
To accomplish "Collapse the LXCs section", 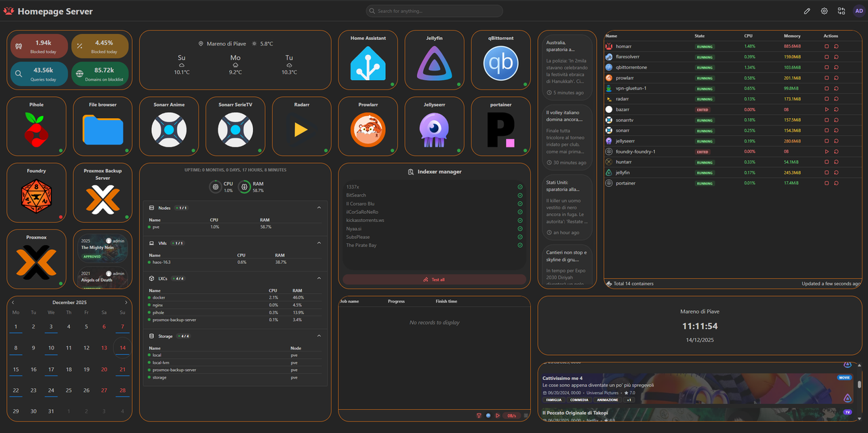I will [319, 278].
